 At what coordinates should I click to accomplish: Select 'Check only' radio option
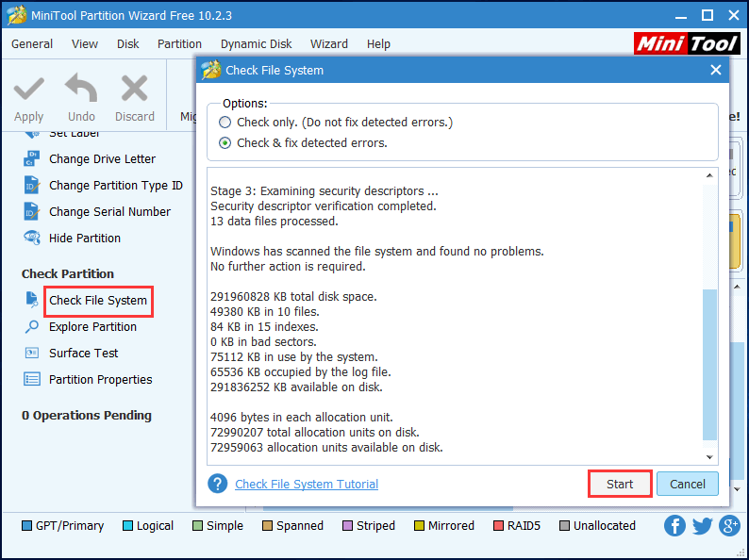point(225,123)
